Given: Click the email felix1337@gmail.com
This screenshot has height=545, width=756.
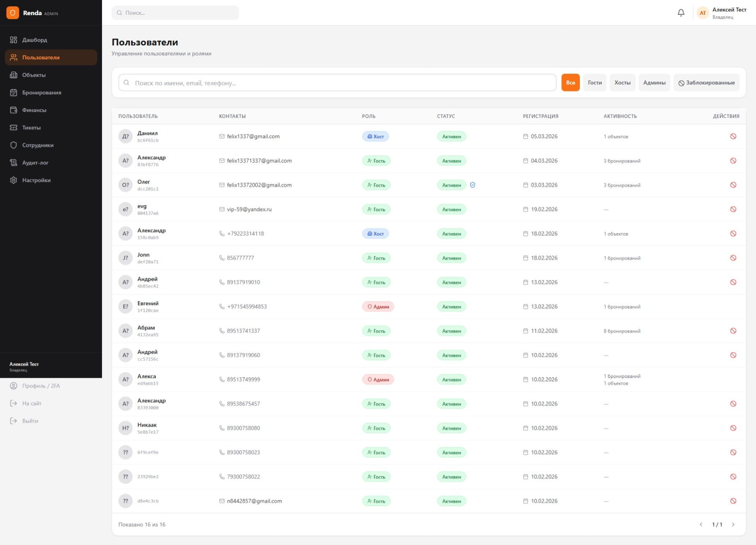Looking at the screenshot, I should (253, 136).
